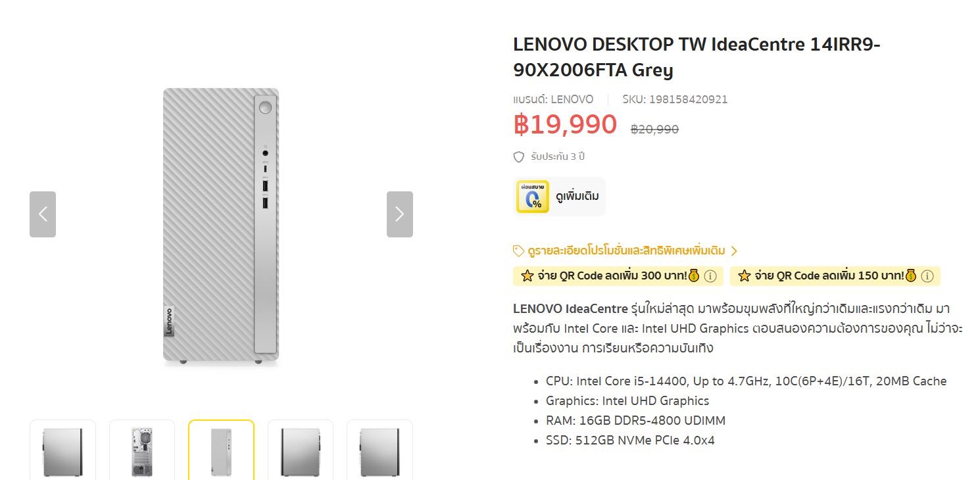Click info icon beside 150 baht QR discount
The height and width of the screenshot is (480, 980).
click(x=927, y=276)
